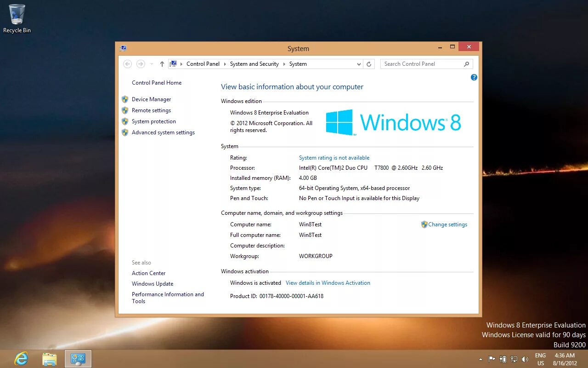Open Advanced system settings
This screenshot has width=588, height=368.
click(x=163, y=132)
